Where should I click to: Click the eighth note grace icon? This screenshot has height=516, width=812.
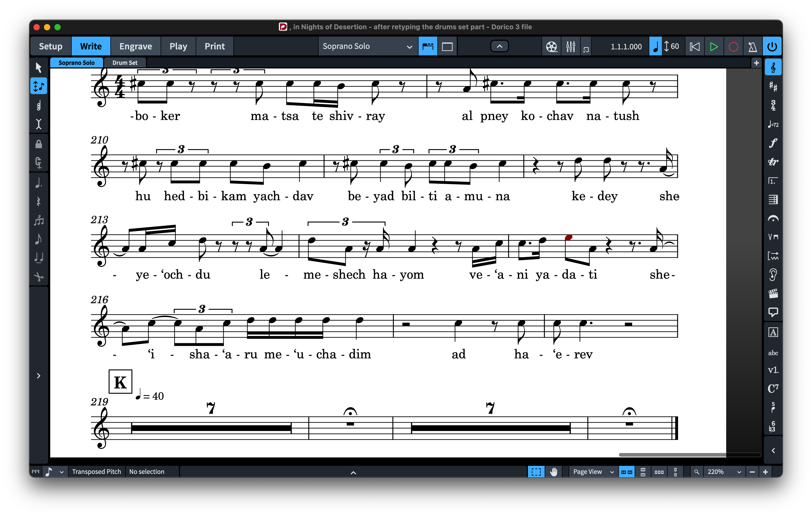38,239
